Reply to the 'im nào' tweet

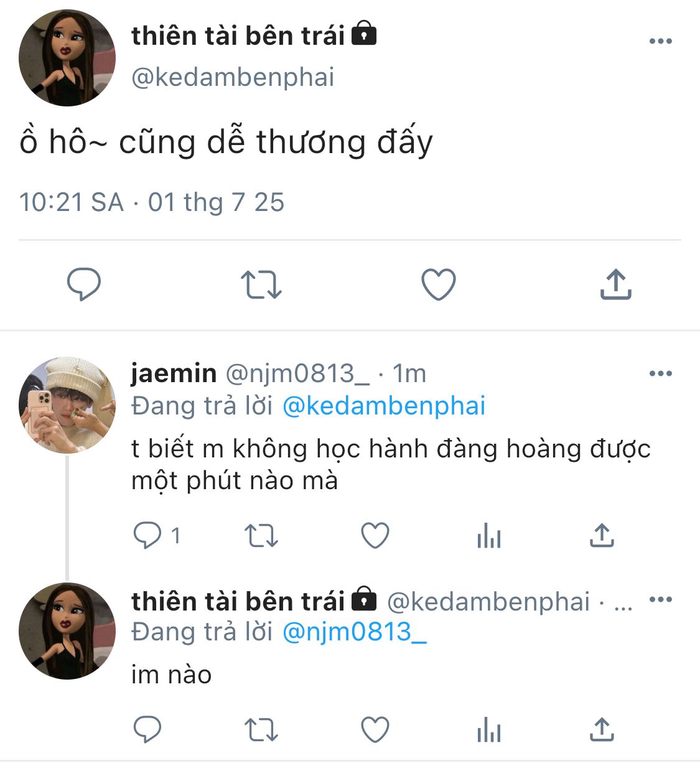pyautogui.click(x=147, y=729)
